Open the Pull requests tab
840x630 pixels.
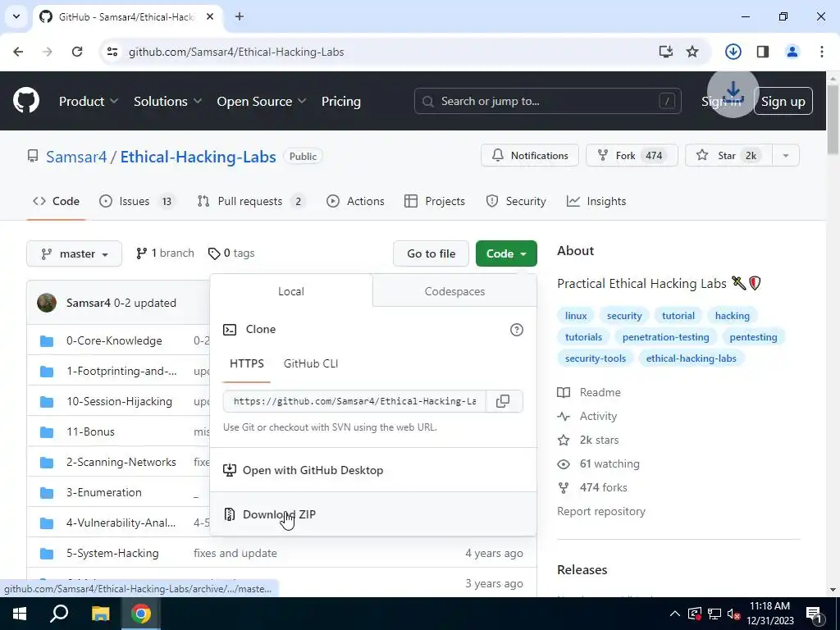tap(251, 201)
